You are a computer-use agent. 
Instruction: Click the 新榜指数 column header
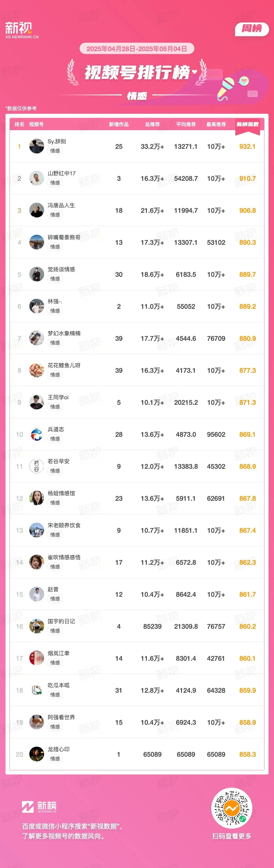[x=247, y=124]
